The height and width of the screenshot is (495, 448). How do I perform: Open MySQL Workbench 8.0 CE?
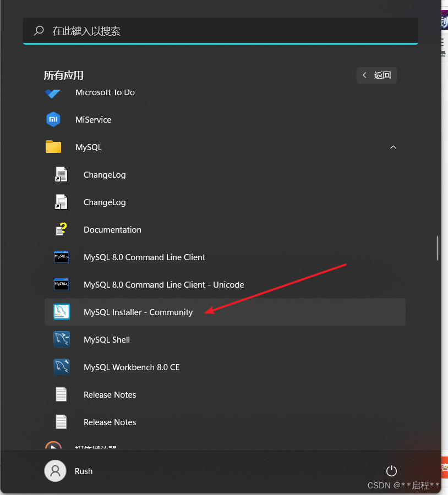click(x=132, y=367)
